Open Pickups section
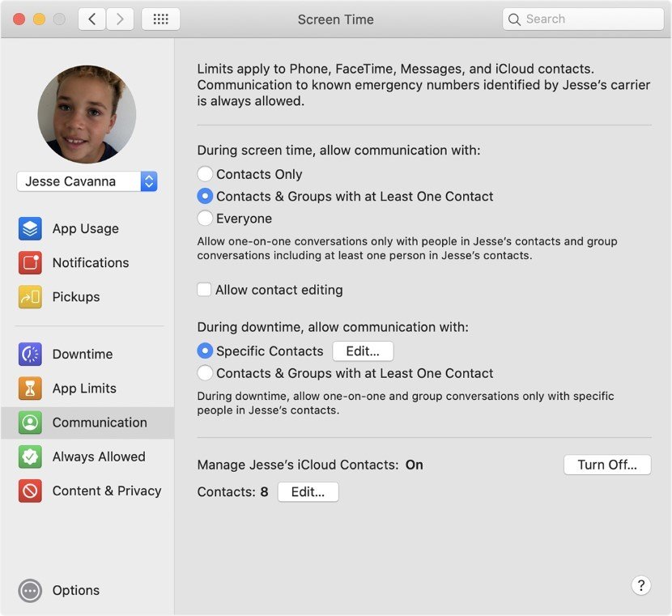672x616 pixels. coord(76,297)
